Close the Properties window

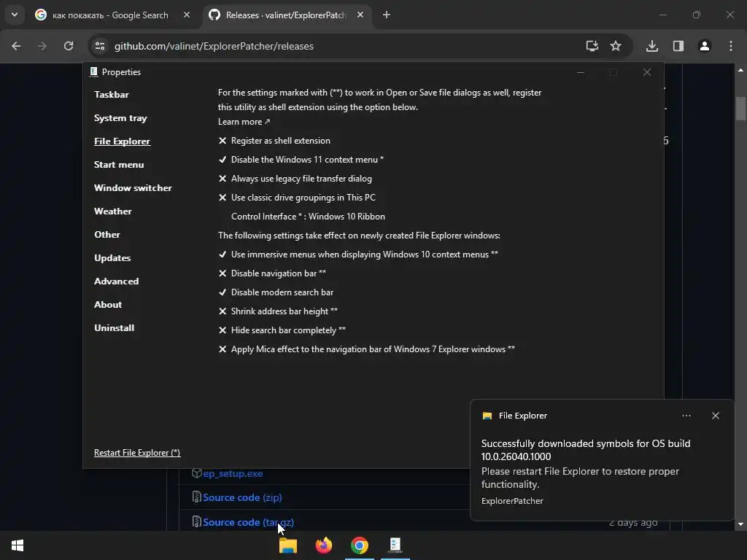coord(646,72)
